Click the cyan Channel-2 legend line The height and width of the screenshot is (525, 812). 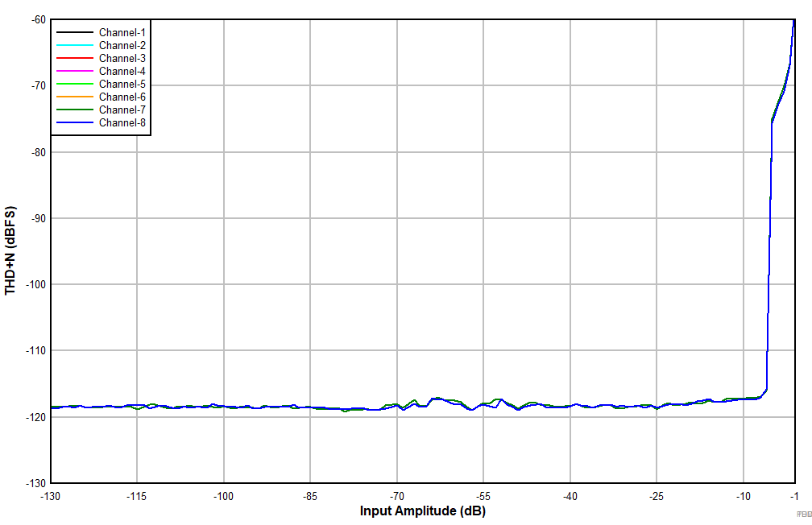pos(77,45)
